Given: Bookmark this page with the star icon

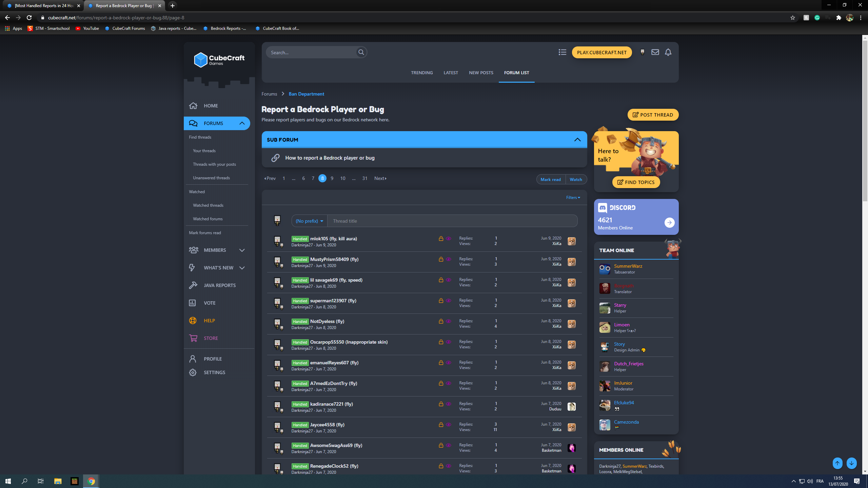Looking at the screenshot, I should click(792, 18).
